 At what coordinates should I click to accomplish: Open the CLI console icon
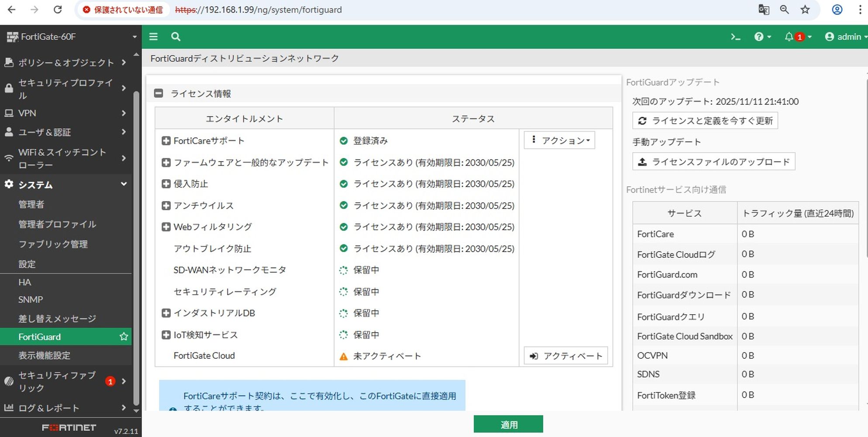pos(735,37)
